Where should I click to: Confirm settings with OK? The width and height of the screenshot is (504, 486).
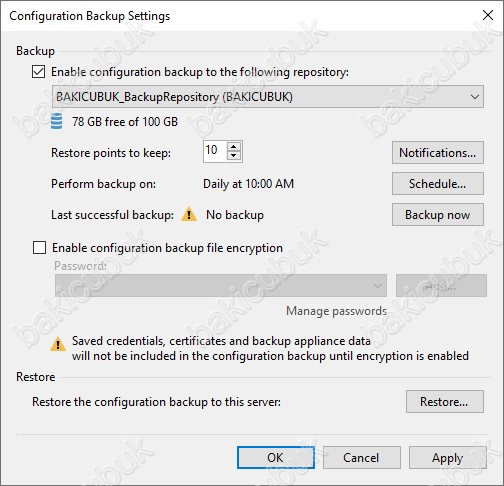(276, 458)
